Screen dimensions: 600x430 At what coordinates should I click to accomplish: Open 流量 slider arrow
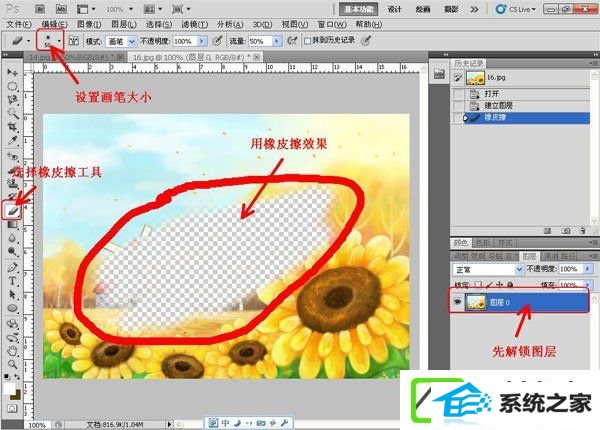coord(277,41)
